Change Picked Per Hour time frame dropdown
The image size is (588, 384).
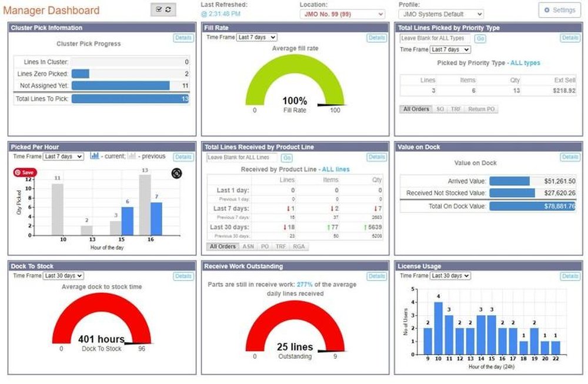pyautogui.click(x=63, y=156)
